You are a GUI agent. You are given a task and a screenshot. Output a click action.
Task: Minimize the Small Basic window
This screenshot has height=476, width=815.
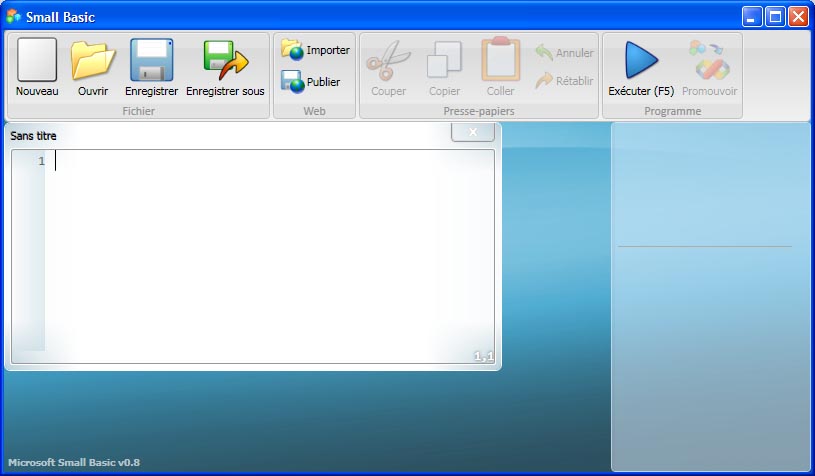(752, 17)
